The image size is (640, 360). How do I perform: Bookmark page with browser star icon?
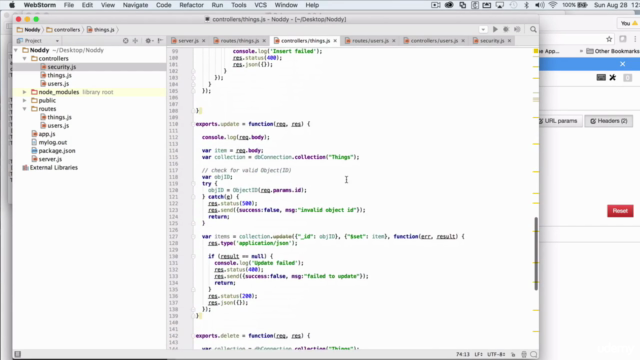[609, 39]
